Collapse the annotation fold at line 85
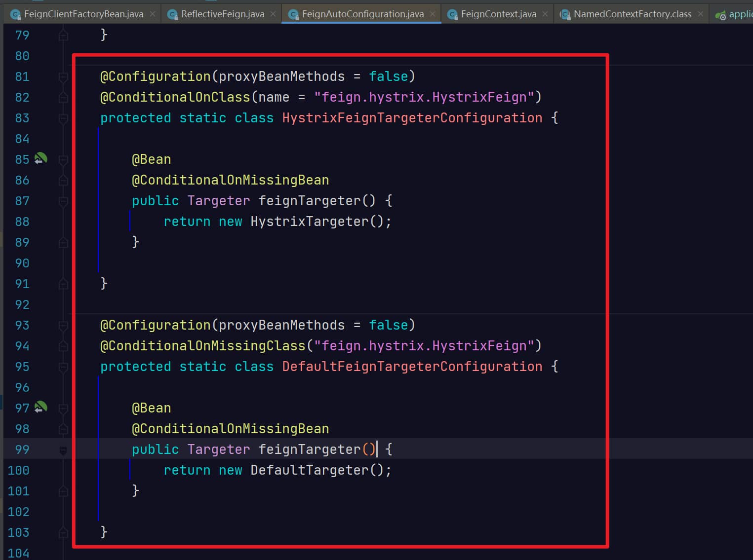The height and width of the screenshot is (560, 753). click(x=63, y=160)
